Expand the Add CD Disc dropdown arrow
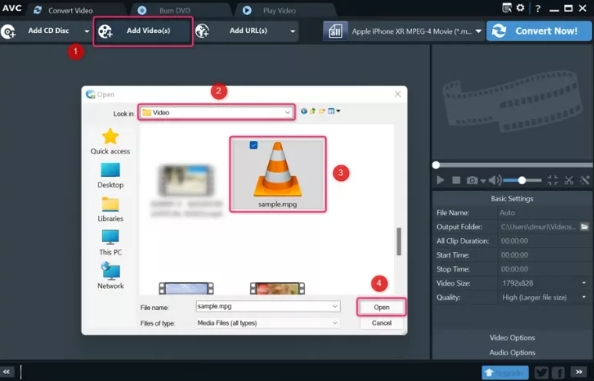The image size is (594, 381). (87, 31)
